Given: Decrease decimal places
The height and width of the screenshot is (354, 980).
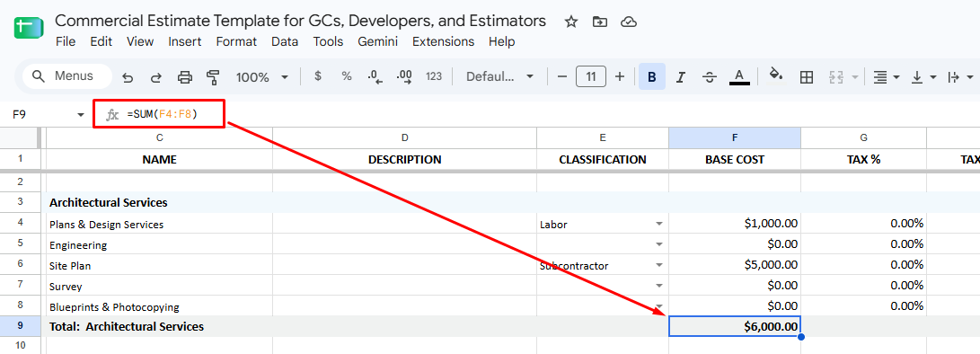Looking at the screenshot, I should coord(375,77).
